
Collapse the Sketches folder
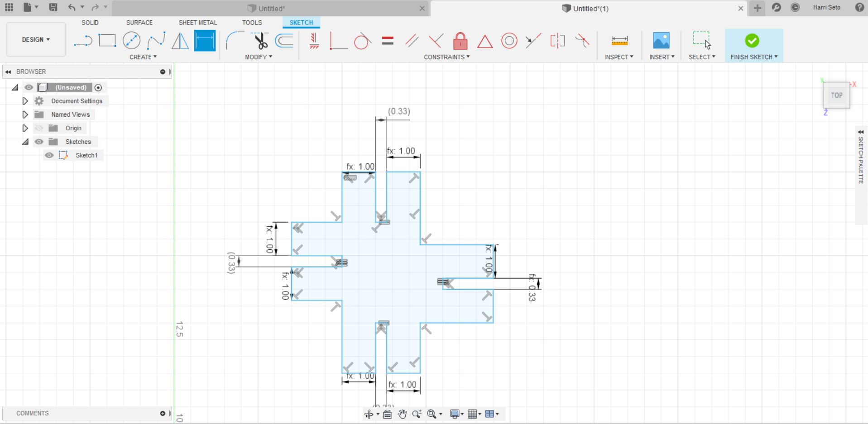(25, 142)
